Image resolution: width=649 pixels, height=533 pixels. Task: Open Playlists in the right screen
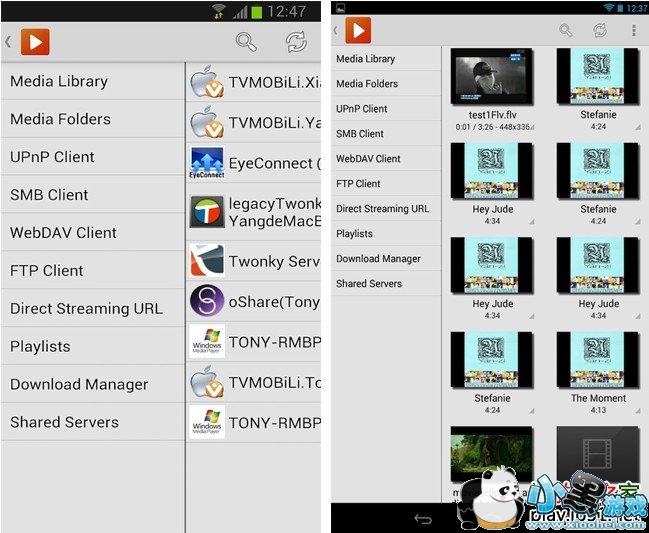pos(386,233)
